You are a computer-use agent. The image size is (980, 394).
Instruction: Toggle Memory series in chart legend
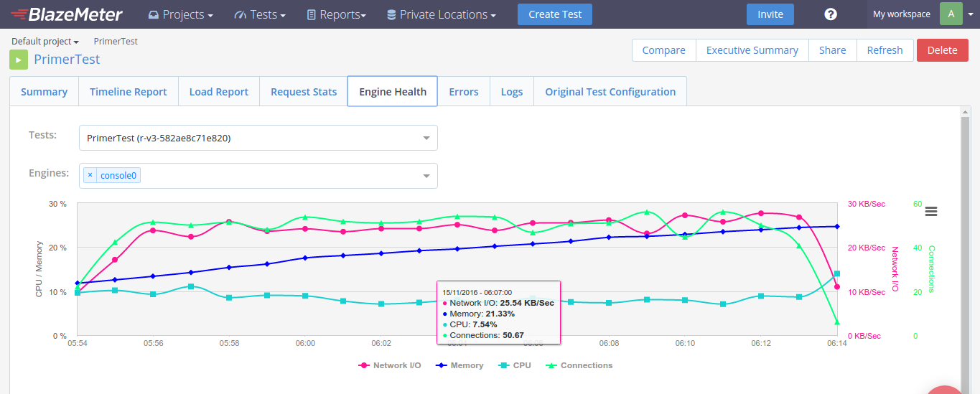coord(459,365)
